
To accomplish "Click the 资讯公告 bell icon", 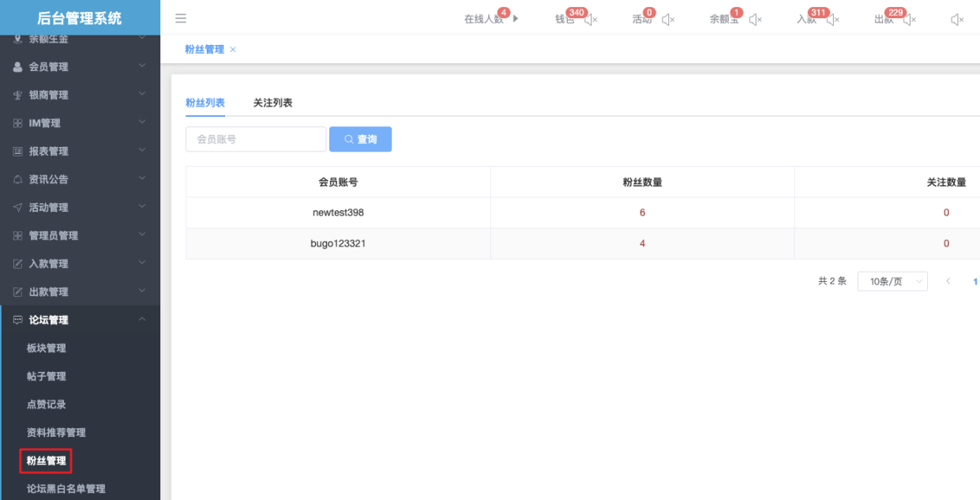I will (17, 179).
